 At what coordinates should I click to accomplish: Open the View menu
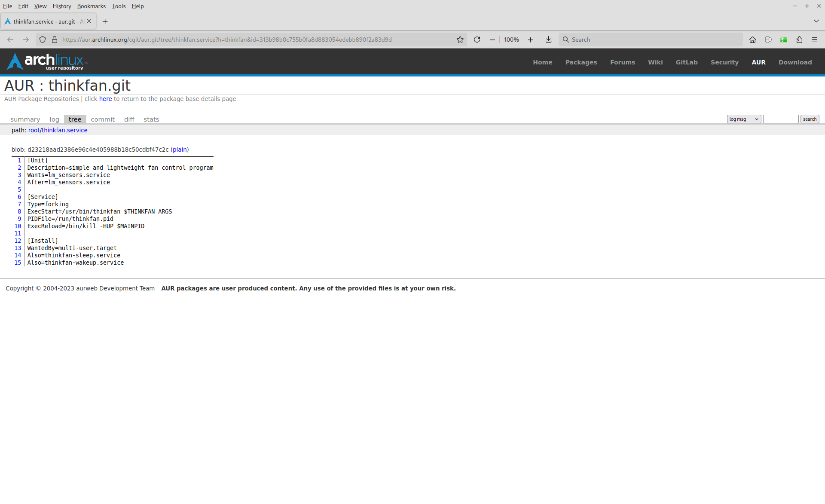pos(40,6)
